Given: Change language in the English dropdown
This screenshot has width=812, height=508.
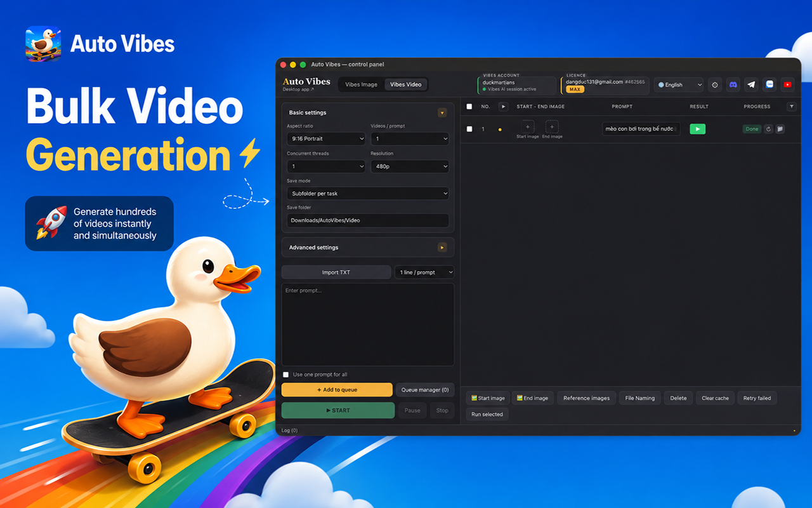Looking at the screenshot, I should [679, 84].
